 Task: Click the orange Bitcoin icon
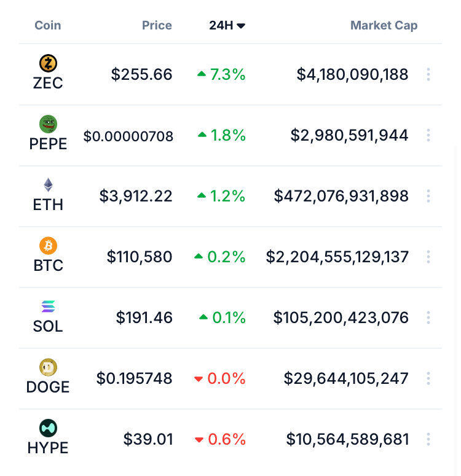48,246
